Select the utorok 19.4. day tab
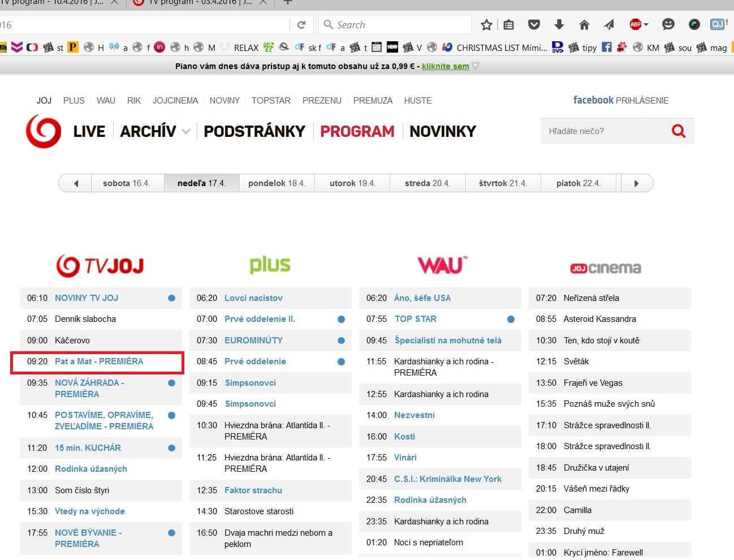This screenshot has height=560, width=734. tap(352, 183)
